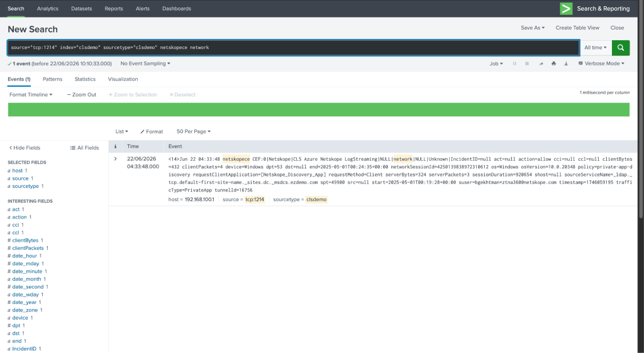The width and height of the screenshot is (644, 353).
Task: Open All Fields dialog
Action: (85, 148)
